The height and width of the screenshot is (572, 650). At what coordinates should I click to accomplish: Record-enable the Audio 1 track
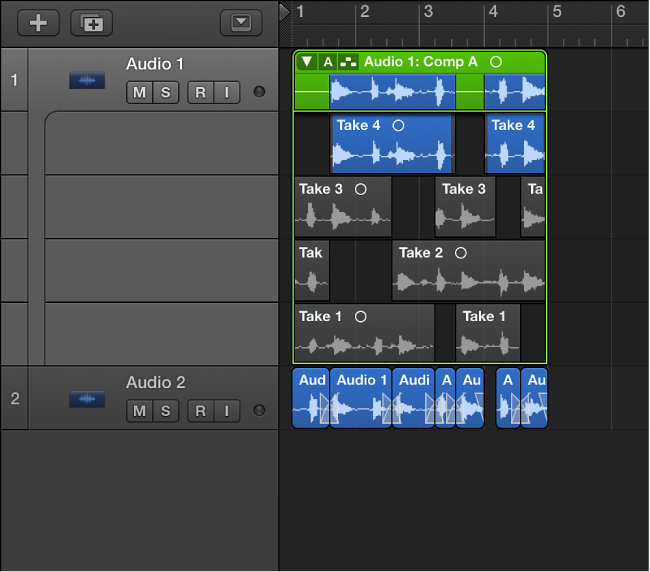point(201,93)
